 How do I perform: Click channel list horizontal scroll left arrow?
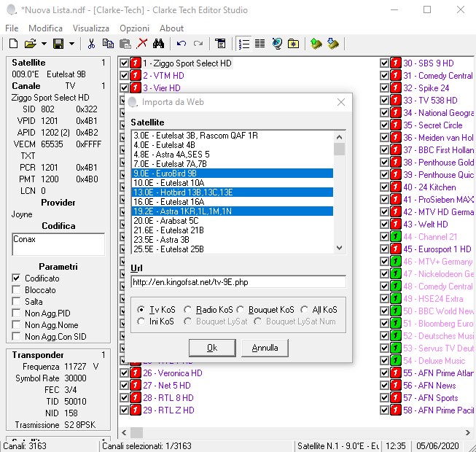click(x=124, y=432)
